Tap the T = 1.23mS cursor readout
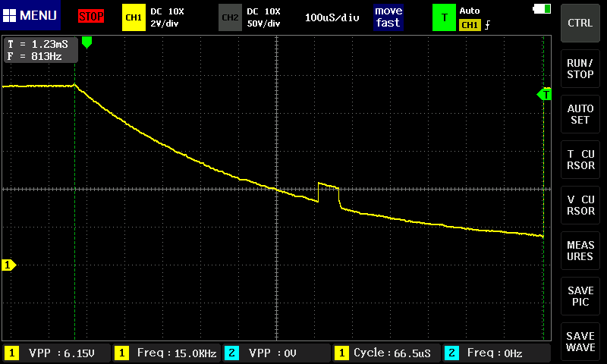 pos(37,44)
